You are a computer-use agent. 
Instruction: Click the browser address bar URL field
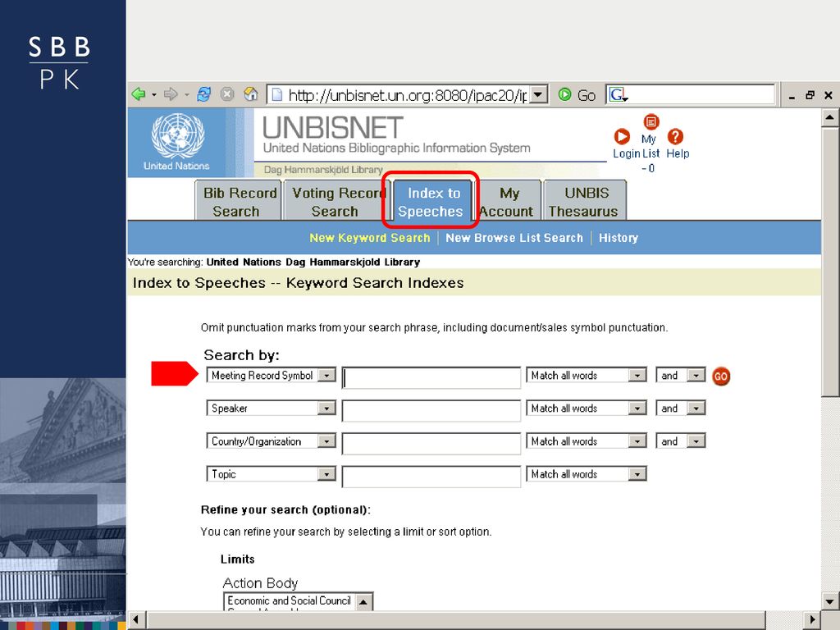point(407,95)
